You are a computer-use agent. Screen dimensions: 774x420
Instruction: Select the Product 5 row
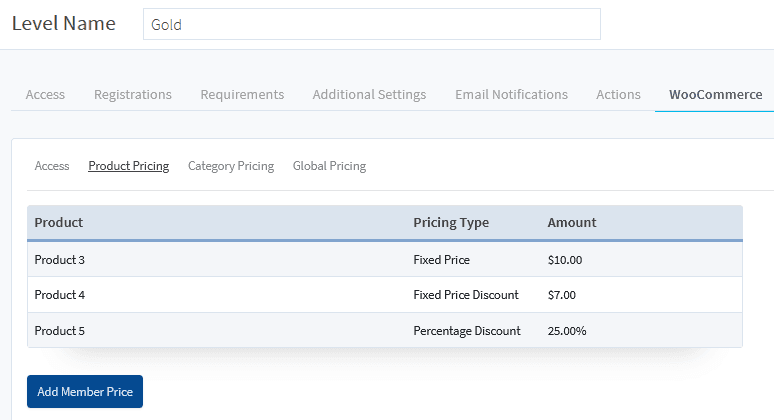pyautogui.click(x=60, y=331)
